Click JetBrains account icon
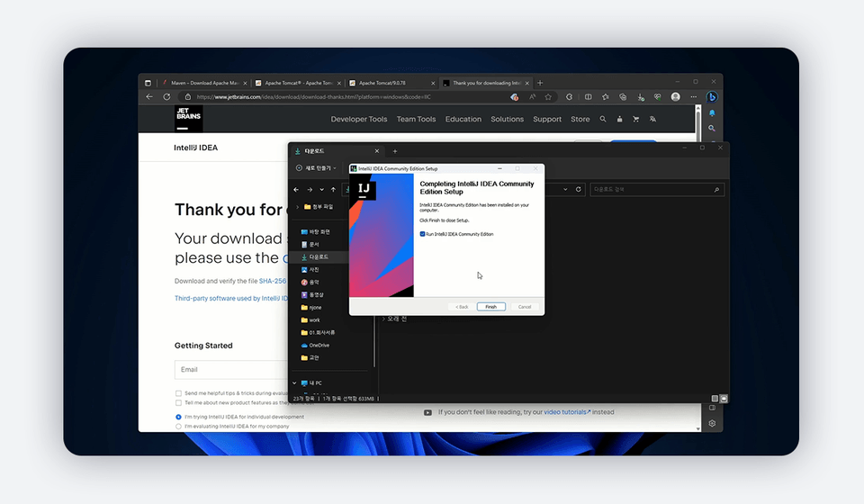The width and height of the screenshot is (864, 504). (x=619, y=119)
